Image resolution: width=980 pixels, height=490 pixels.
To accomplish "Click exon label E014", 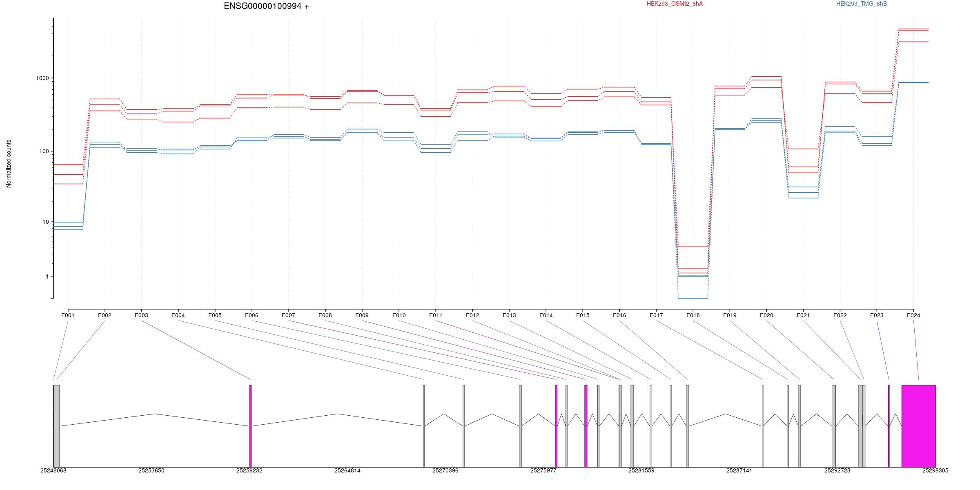I will tap(546, 315).
